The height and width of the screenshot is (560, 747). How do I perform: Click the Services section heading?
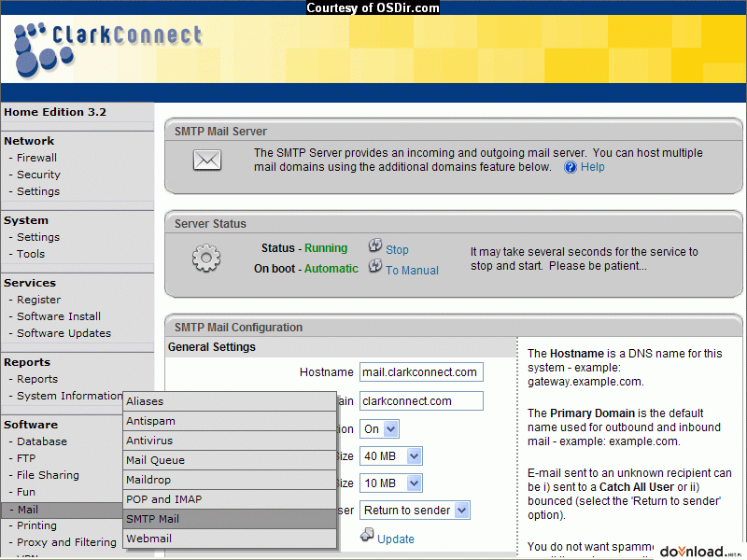[x=30, y=283]
